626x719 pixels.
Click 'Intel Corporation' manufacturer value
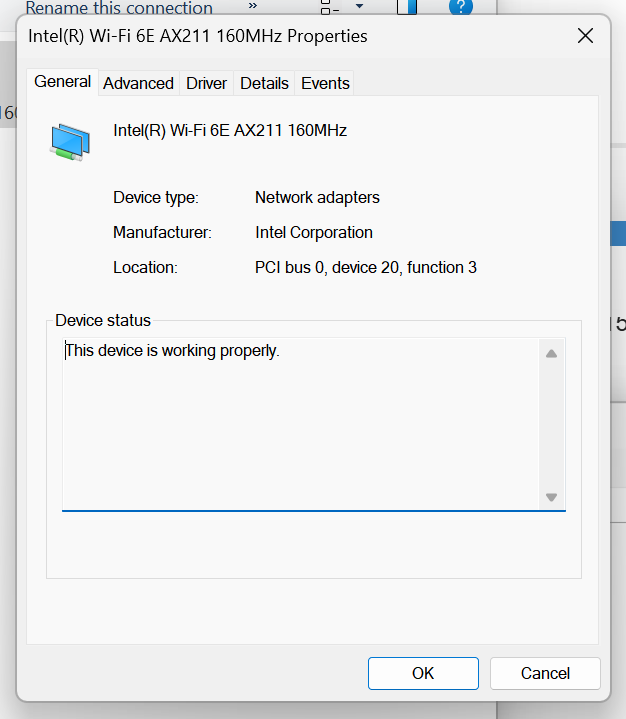point(314,232)
